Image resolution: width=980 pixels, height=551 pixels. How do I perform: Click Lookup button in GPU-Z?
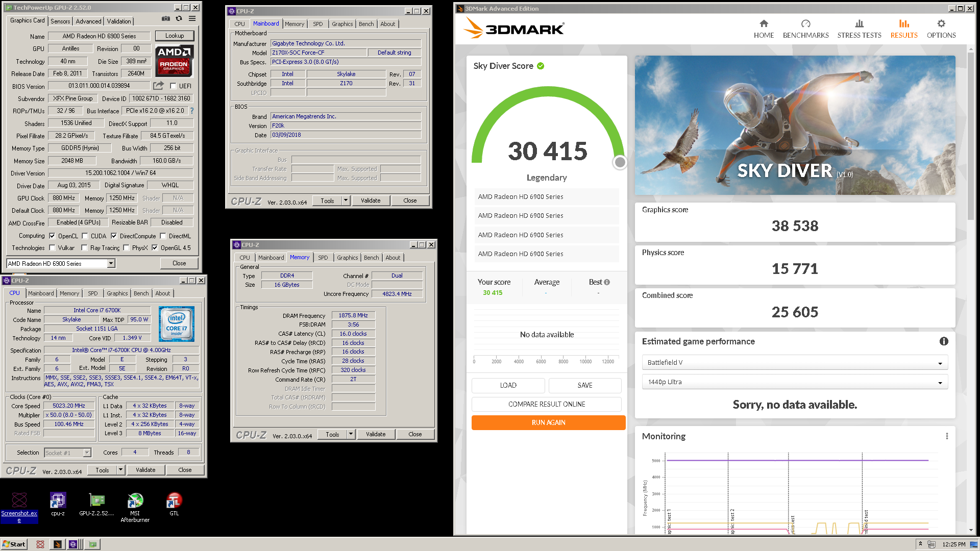[x=175, y=36]
